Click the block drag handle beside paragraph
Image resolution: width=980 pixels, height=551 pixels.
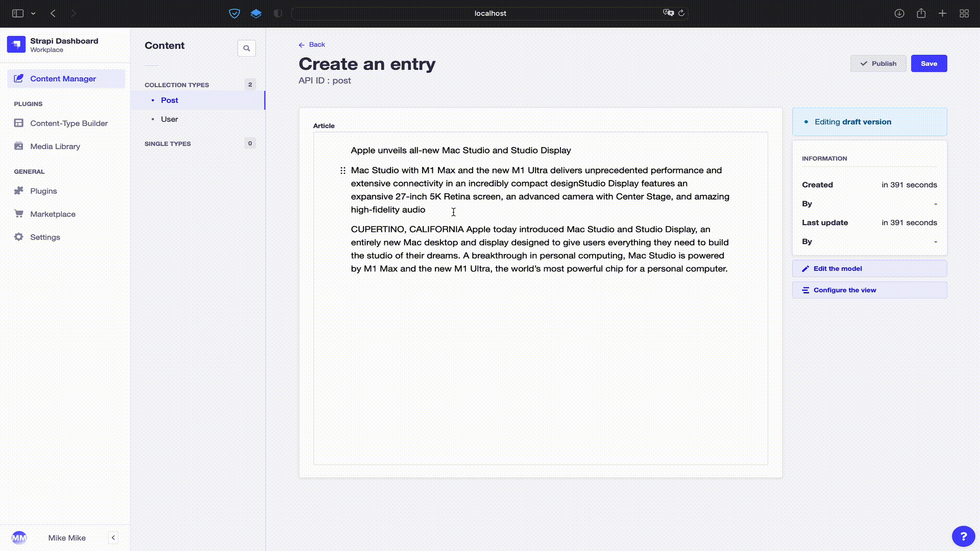343,170
